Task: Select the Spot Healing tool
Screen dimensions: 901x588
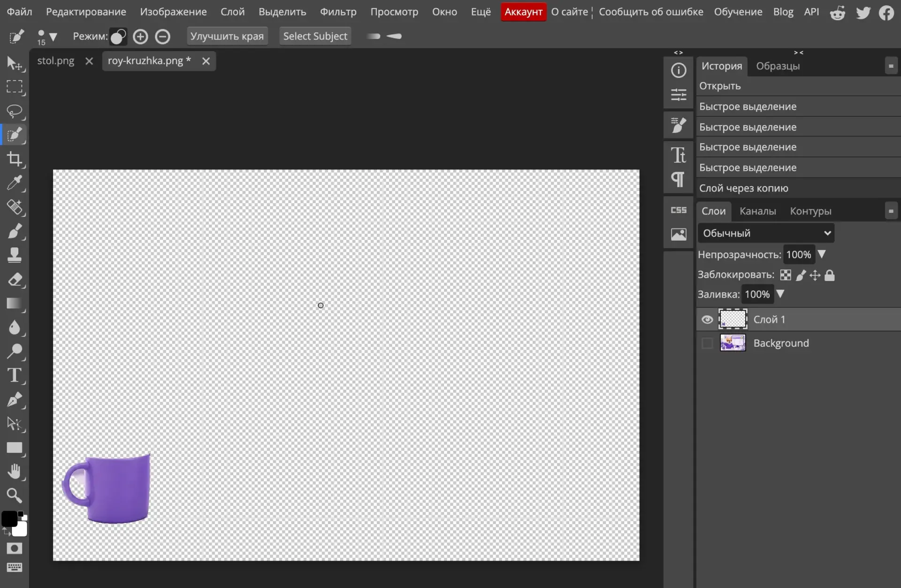Action: pyautogui.click(x=15, y=207)
